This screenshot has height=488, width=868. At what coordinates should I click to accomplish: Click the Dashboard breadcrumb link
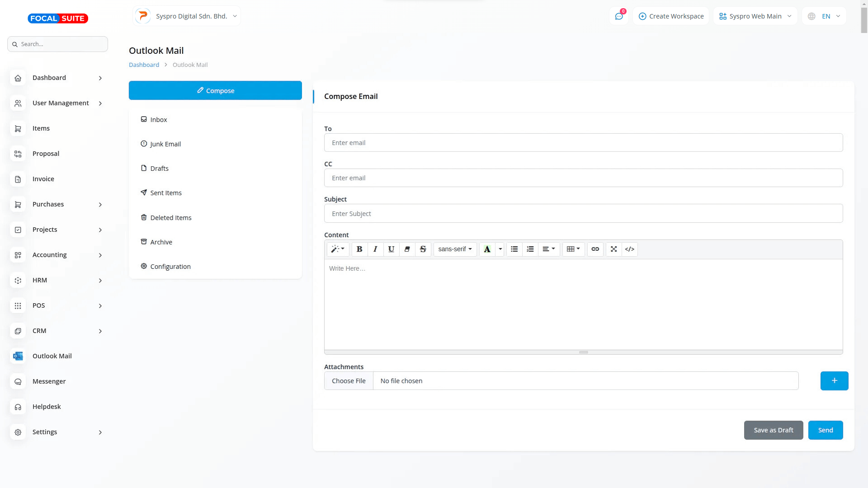[144, 65]
